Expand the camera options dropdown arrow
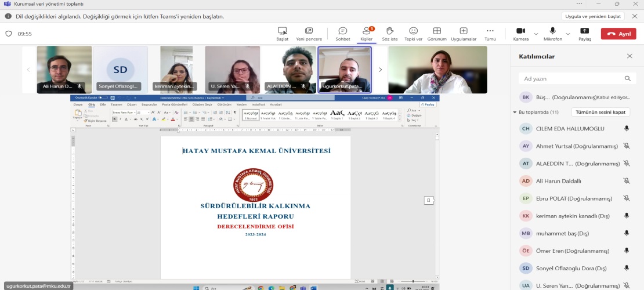 536,34
